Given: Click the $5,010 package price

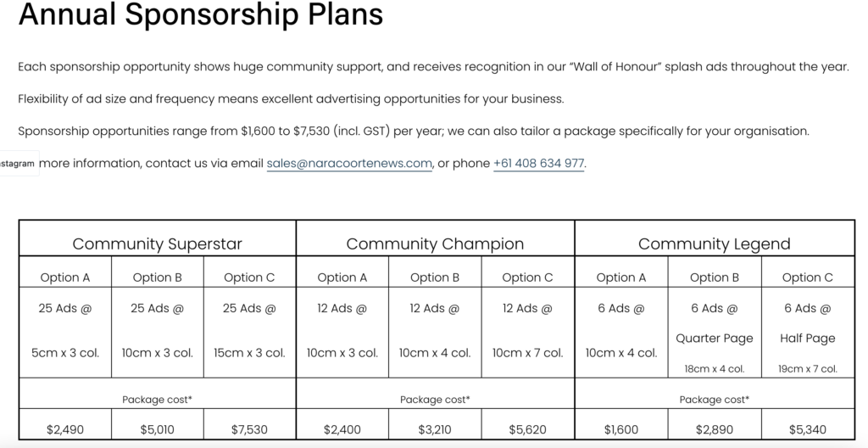Looking at the screenshot, I should point(157,430).
